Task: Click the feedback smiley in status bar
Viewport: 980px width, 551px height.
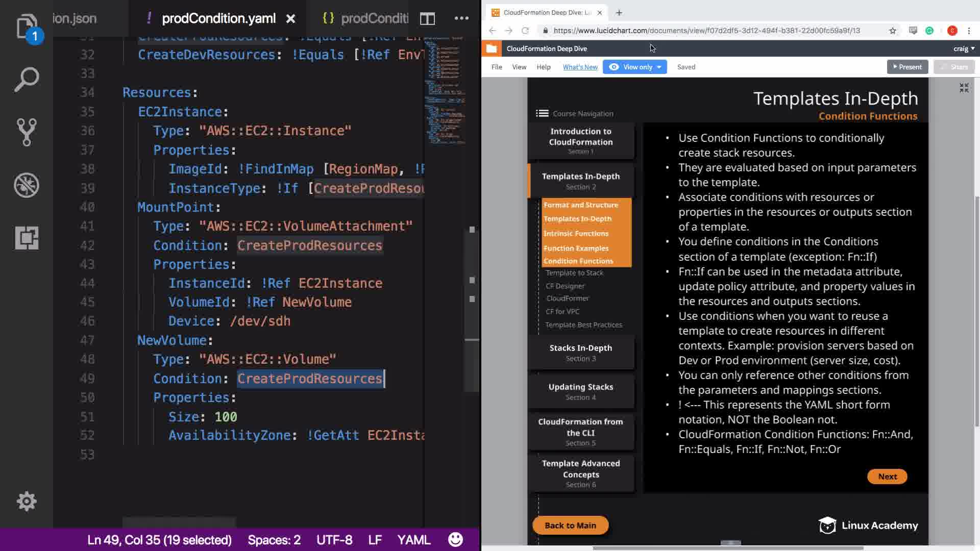Action: [455, 540]
